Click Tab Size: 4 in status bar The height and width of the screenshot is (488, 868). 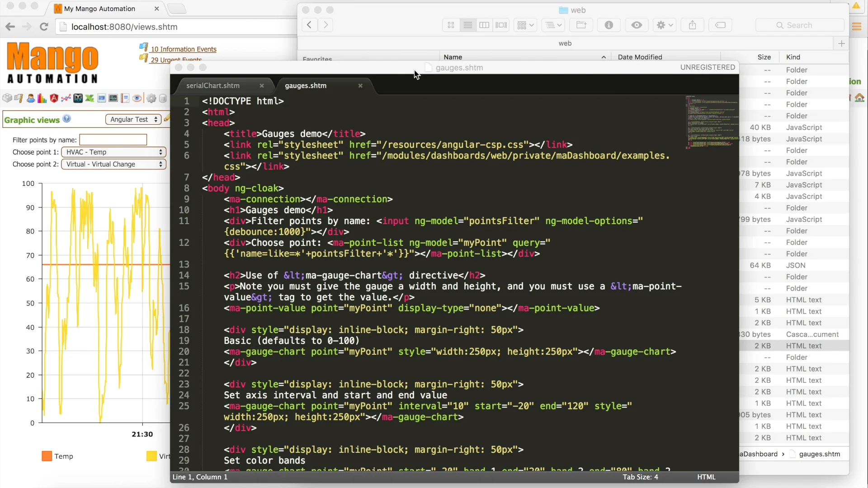pos(640,477)
